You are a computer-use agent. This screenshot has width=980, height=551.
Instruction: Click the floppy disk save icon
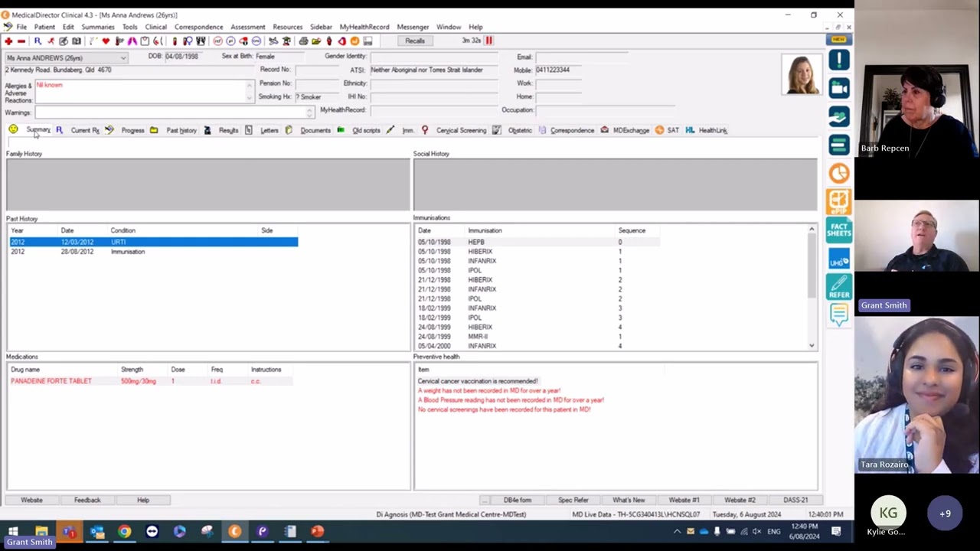pos(367,41)
